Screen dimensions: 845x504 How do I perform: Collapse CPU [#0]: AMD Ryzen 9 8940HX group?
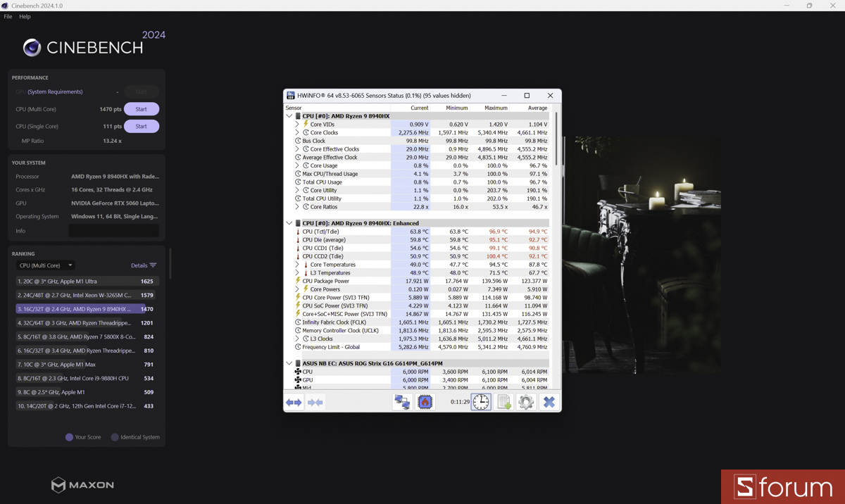289,116
